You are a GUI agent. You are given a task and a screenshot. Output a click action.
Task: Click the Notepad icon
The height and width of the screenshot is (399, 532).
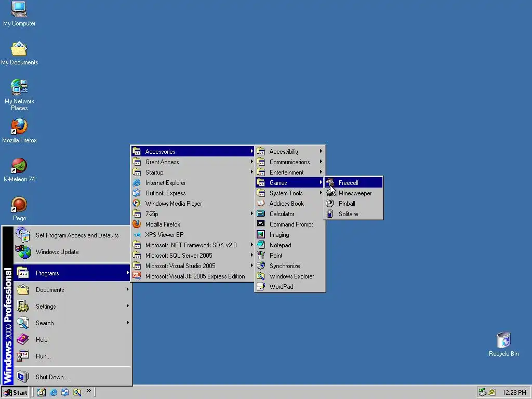(x=261, y=245)
